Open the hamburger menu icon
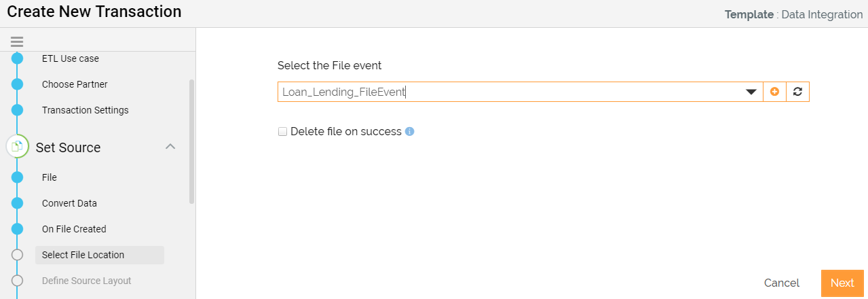 [x=17, y=41]
